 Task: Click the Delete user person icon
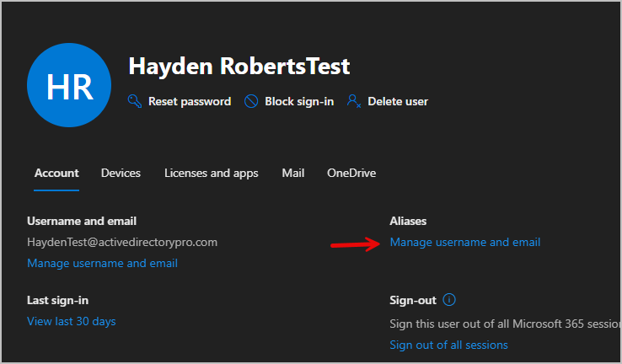point(354,101)
